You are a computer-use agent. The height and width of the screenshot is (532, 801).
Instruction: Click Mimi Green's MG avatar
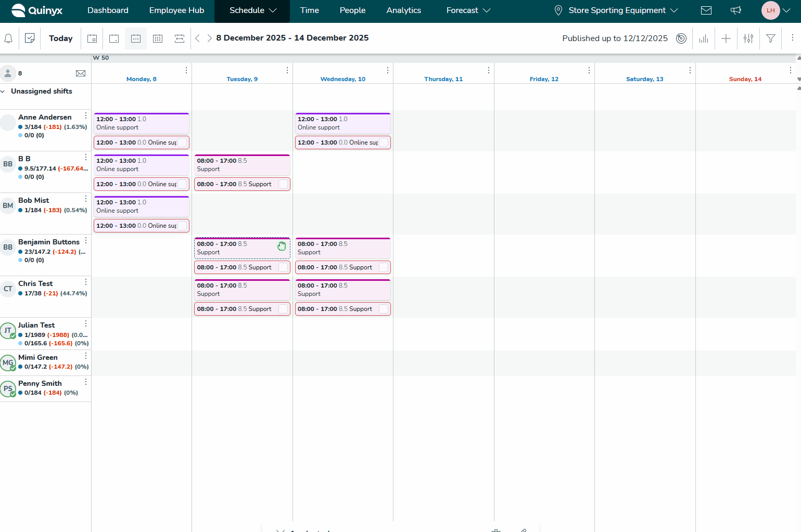tap(8, 362)
